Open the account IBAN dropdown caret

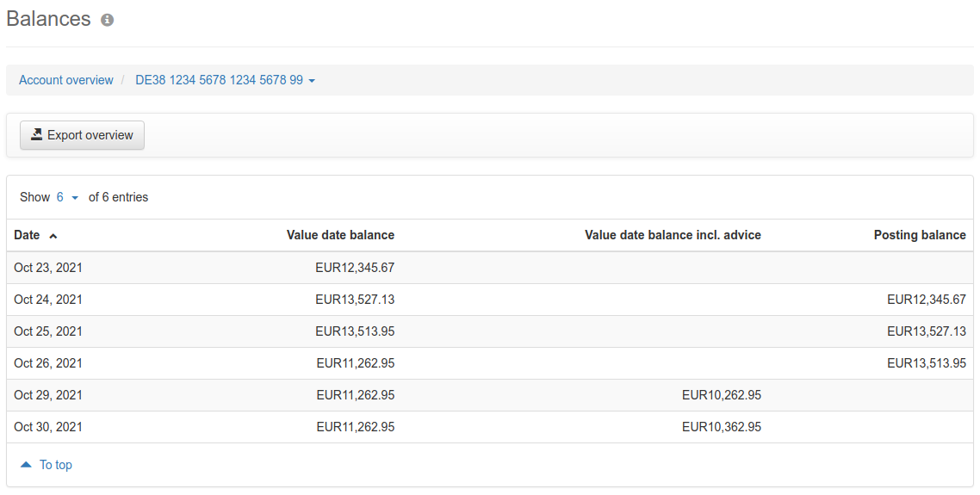click(x=312, y=81)
